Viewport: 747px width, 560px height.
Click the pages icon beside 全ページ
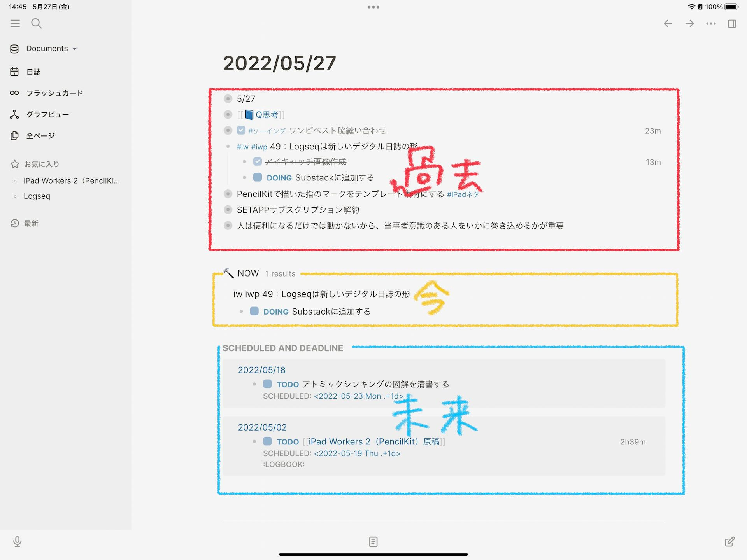click(14, 136)
